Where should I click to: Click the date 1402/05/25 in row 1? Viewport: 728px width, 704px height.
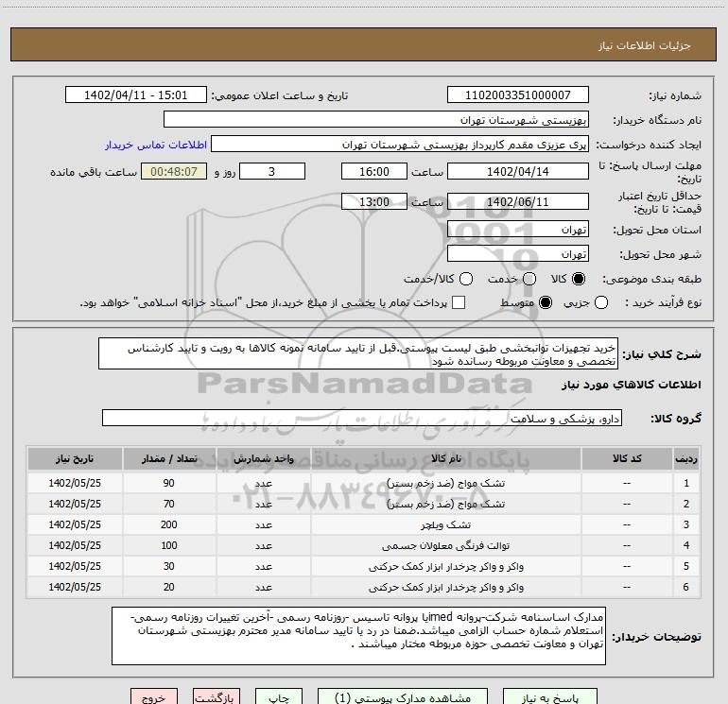[x=75, y=483]
